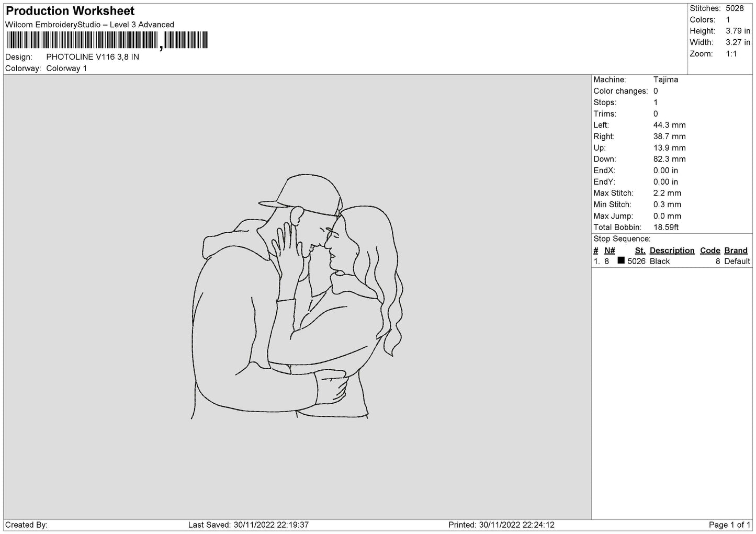Click the Width value 3.27 in

738,42
